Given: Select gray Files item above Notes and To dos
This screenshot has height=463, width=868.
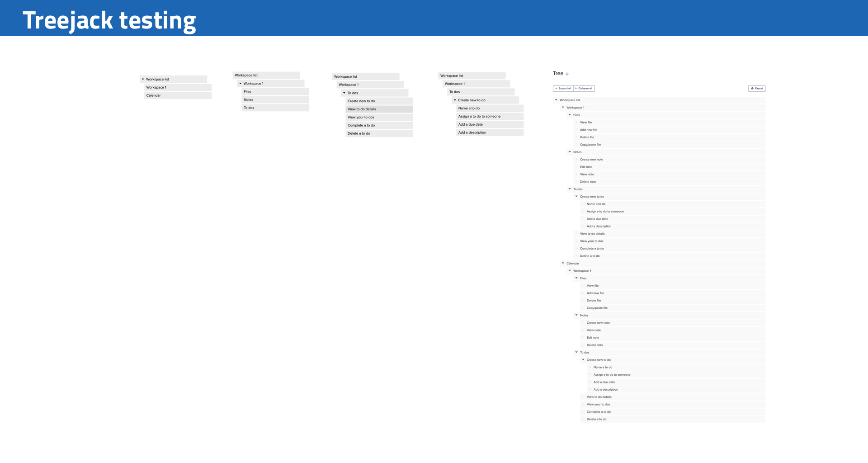Looking at the screenshot, I should [x=247, y=92].
